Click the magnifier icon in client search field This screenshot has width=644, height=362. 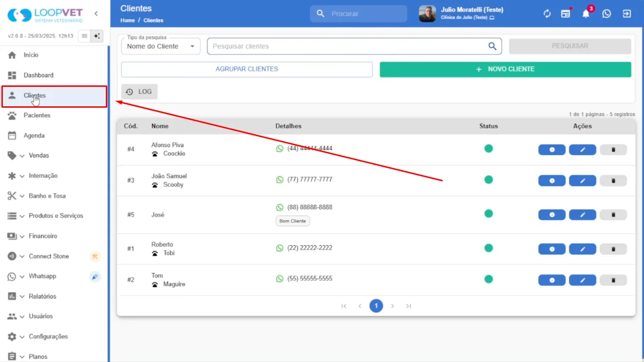[492, 46]
